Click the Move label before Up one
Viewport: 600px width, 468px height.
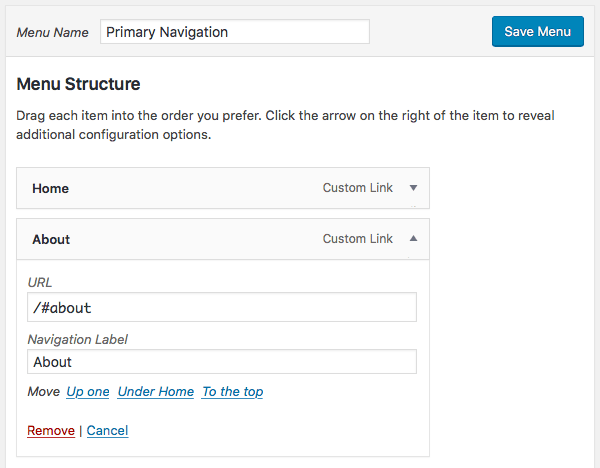[44, 391]
